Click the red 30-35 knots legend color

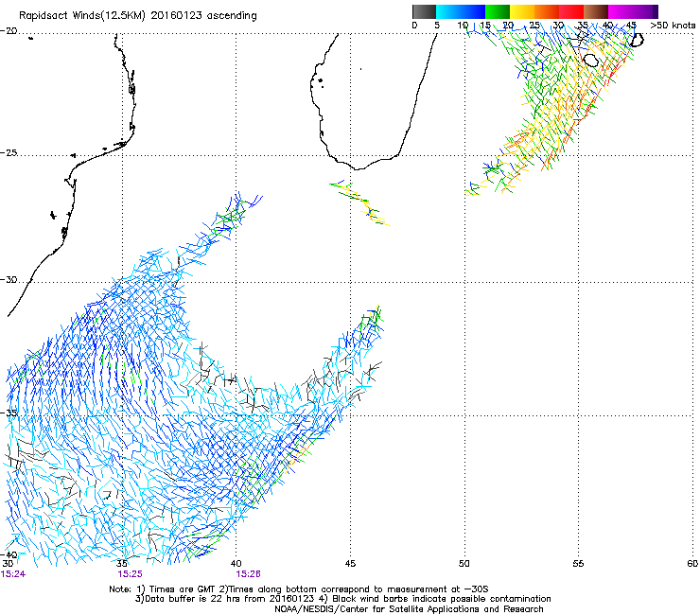click(571, 11)
